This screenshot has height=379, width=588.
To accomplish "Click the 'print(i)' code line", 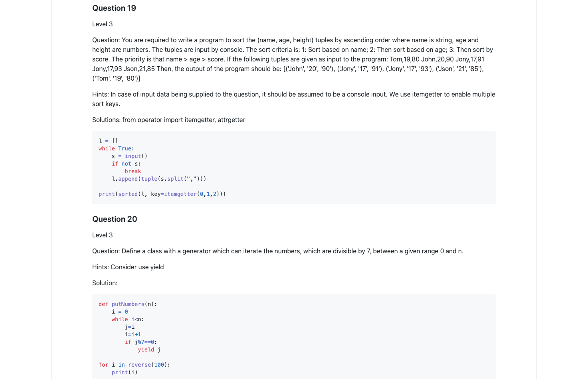I will [125, 372].
